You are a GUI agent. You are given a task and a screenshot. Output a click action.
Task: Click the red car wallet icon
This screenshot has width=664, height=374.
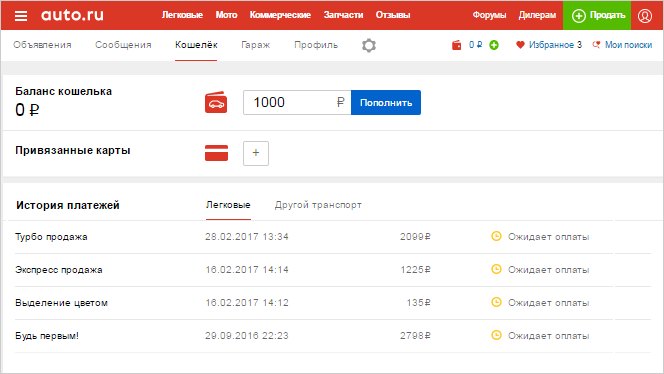pyautogui.click(x=216, y=103)
